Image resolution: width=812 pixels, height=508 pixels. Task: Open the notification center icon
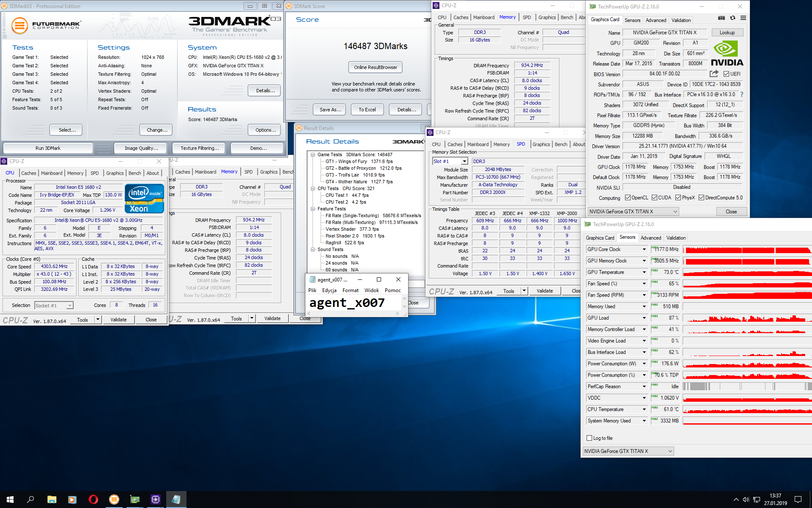(798, 500)
